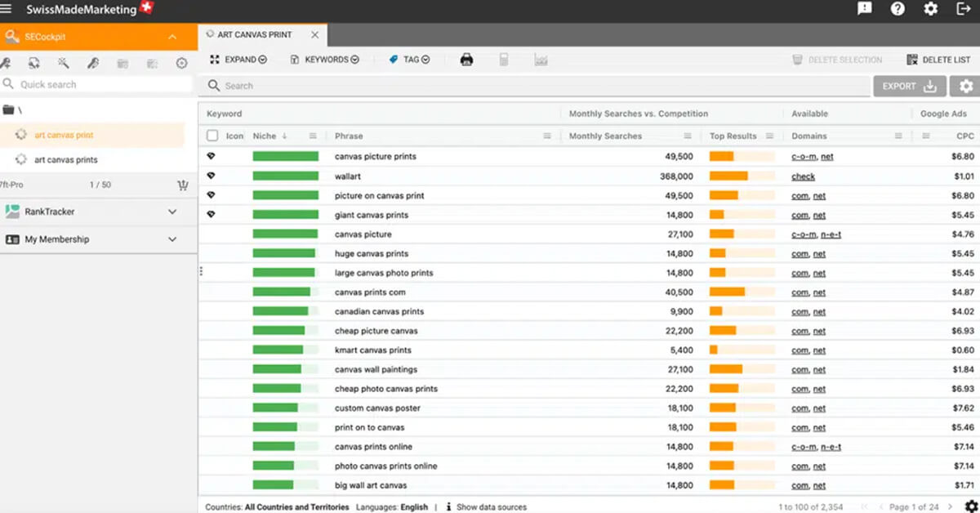This screenshot has width=980, height=513.
Task: Click the phrase cheap picture canvas
Action: (x=376, y=331)
